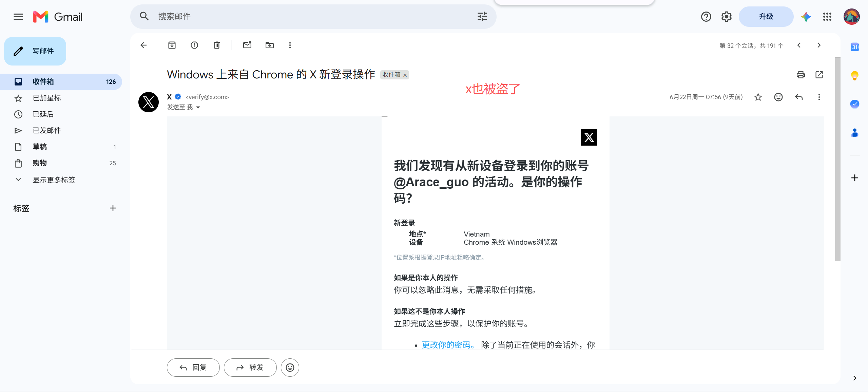Open email in new window
The height and width of the screenshot is (392, 868).
coord(819,75)
